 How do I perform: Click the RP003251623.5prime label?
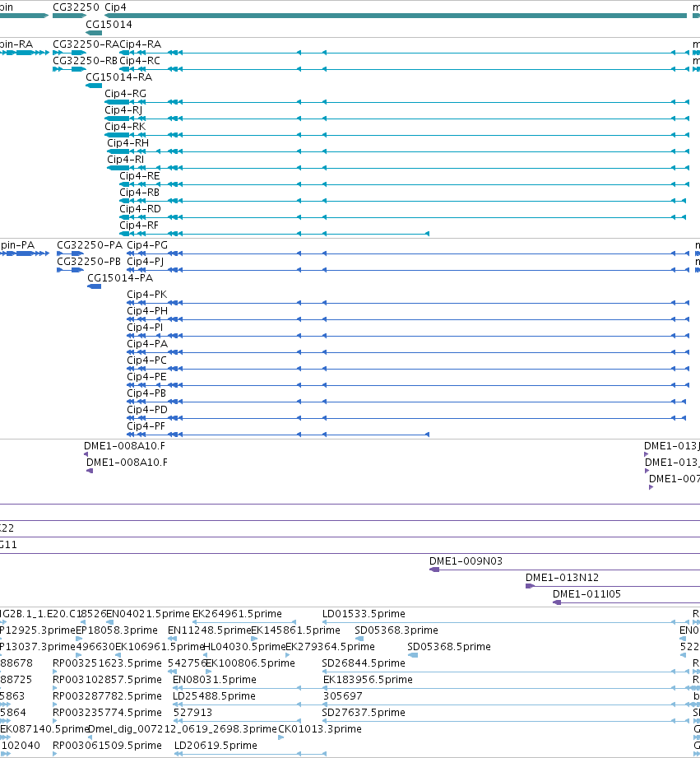pos(107,663)
